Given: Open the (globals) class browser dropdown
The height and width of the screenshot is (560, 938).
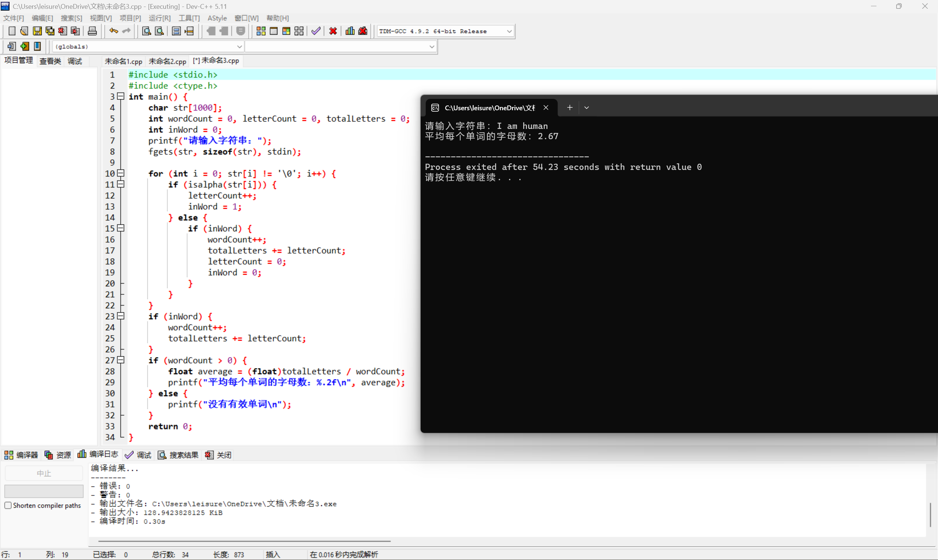Looking at the screenshot, I should (x=239, y=47).
